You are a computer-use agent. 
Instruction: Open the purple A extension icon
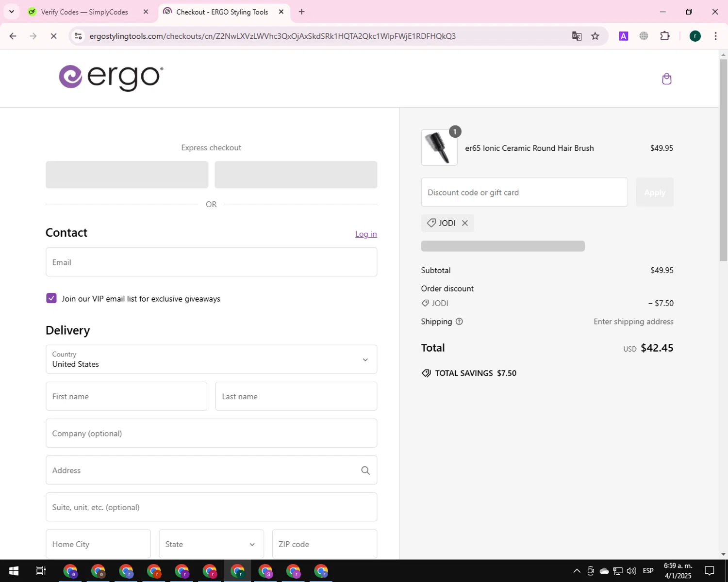(x=624, y=36)
